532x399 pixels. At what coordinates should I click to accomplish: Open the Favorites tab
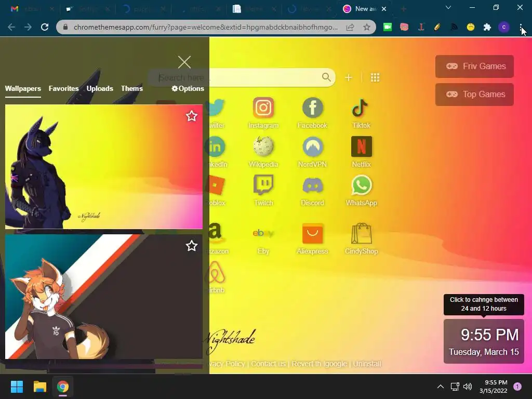click(x=63, y=88)
